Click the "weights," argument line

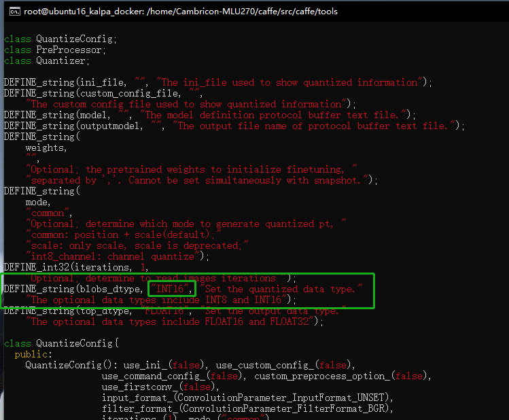46,147
